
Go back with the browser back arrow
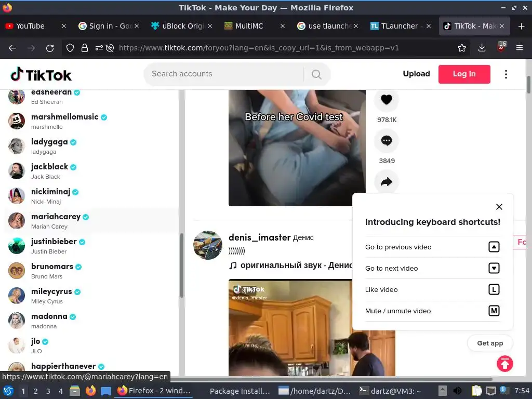12,48
